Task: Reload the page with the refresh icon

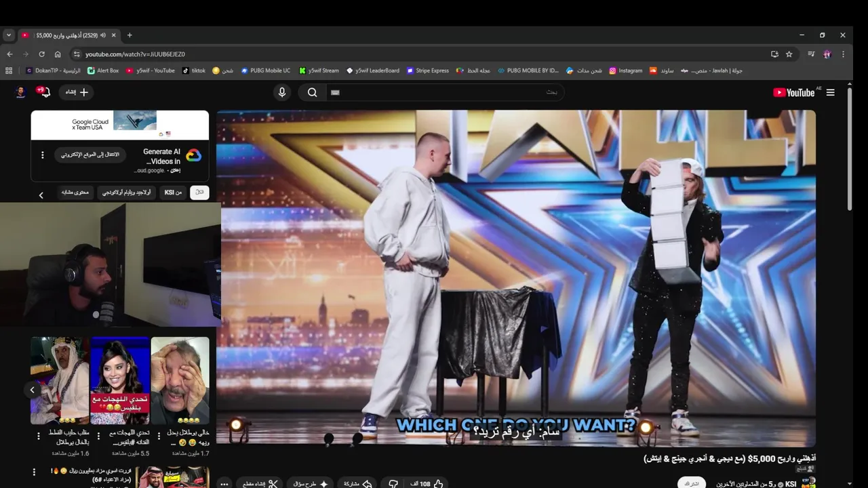Action: [x=41, y=54]
